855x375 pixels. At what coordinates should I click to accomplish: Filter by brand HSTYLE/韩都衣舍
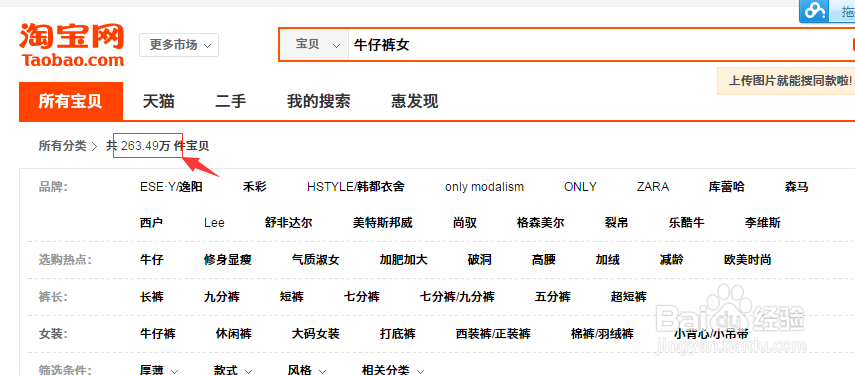click(x=356, y=188)
